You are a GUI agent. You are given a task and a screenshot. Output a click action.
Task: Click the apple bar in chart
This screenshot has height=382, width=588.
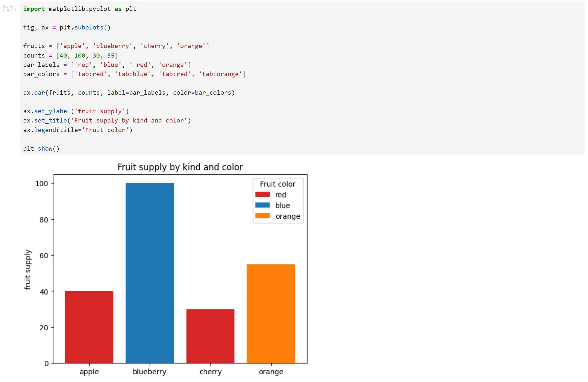click(x=89, y=327)
